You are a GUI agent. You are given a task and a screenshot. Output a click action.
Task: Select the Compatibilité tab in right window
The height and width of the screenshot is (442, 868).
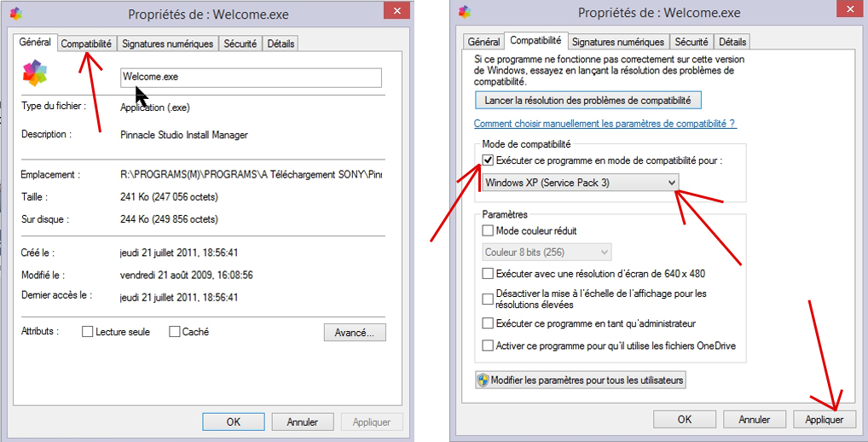click(x=535, y=40)
